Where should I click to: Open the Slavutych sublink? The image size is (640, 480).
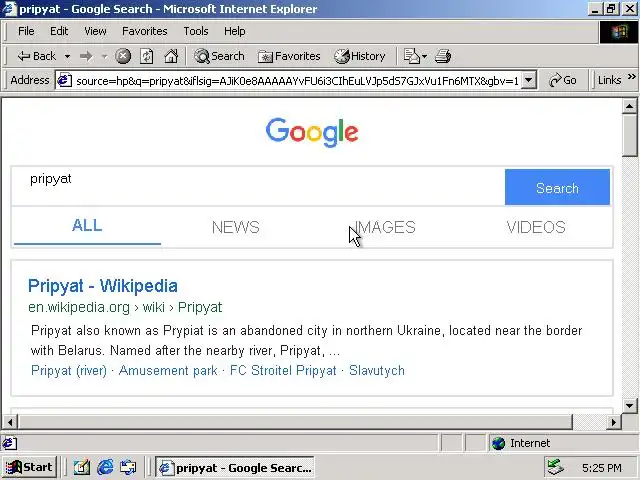pos(377,371)
